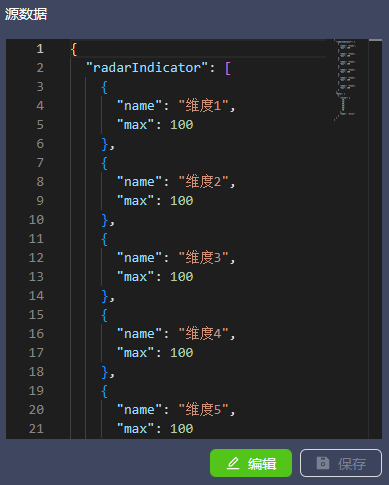389x485 pixels.
Task: Click the opening bracket after radarIndicator
Action: pos(228,68)
